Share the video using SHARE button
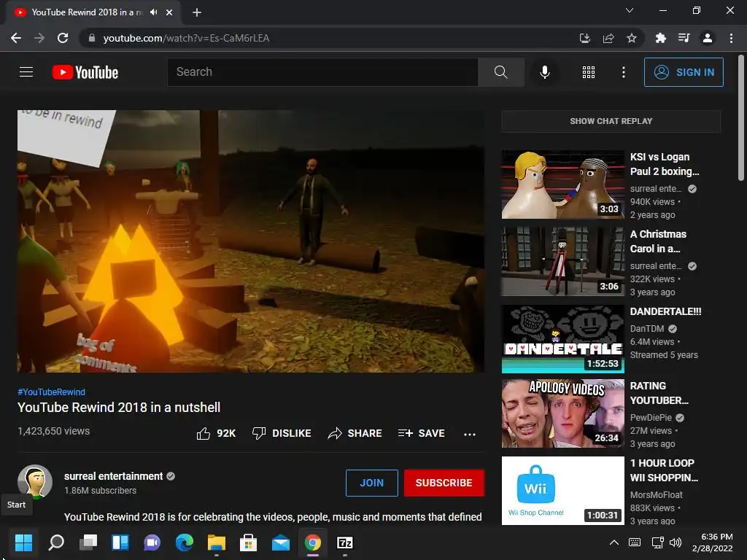 coord(355,433)
